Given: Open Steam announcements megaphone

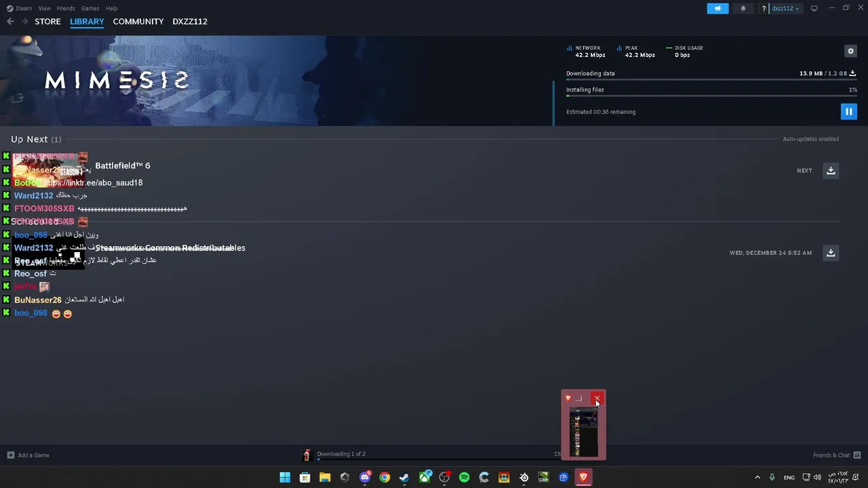Looking at the screenshot, I should click(717, 8).
